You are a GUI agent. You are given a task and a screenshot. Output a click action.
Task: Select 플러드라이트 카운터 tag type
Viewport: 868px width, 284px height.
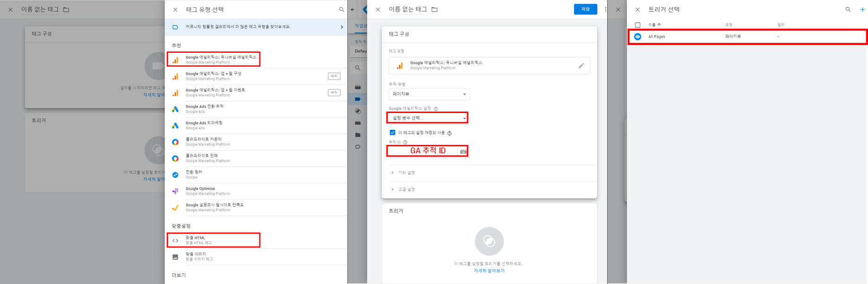click(256, 142)
